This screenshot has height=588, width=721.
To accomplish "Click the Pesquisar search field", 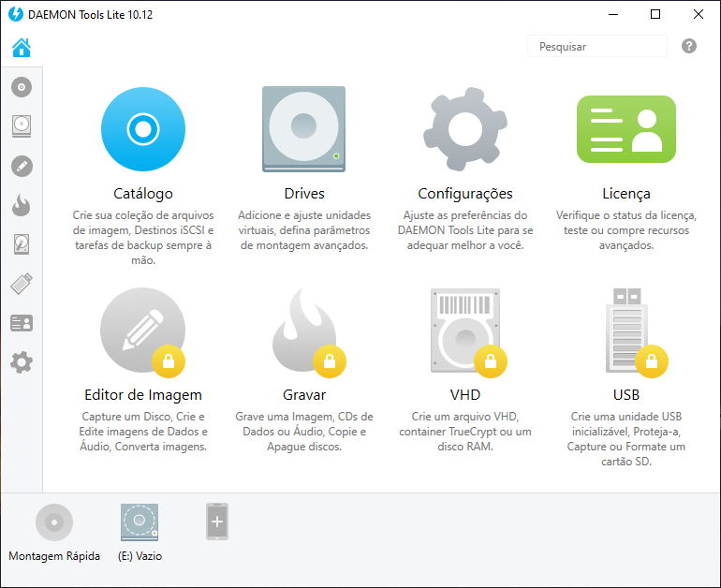I will 596,47.
